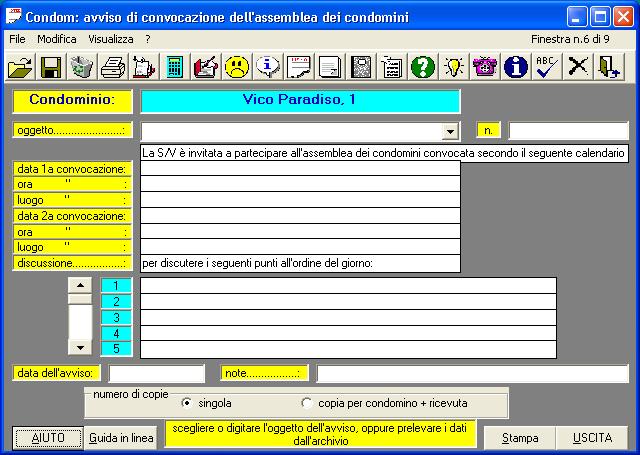Open the Modifica menu
This screenshot has width=640, height=455.
click(56, 38)
